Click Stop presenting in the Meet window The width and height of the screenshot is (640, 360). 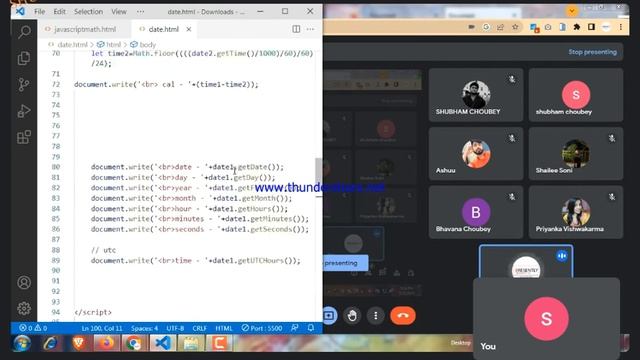[592, 52]
